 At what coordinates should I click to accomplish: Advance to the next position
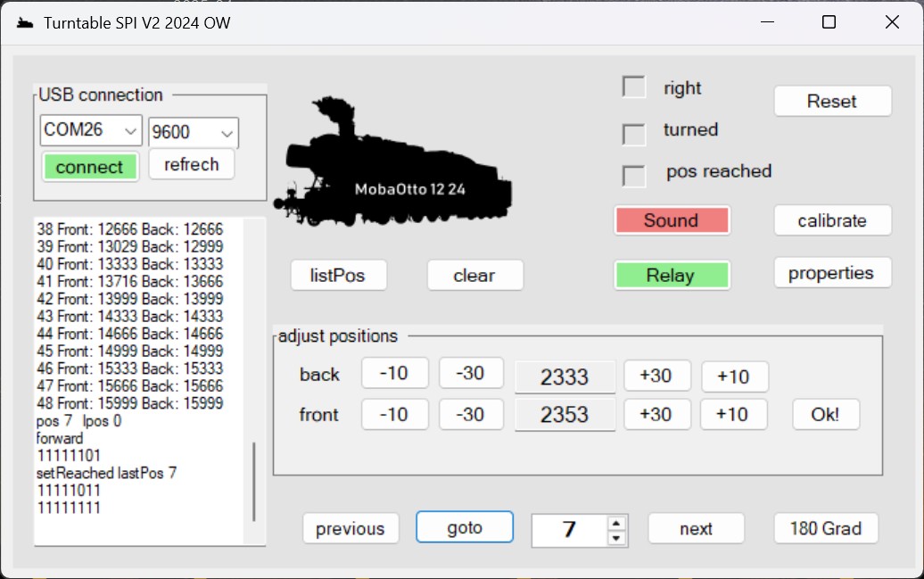tap(696, 528)
